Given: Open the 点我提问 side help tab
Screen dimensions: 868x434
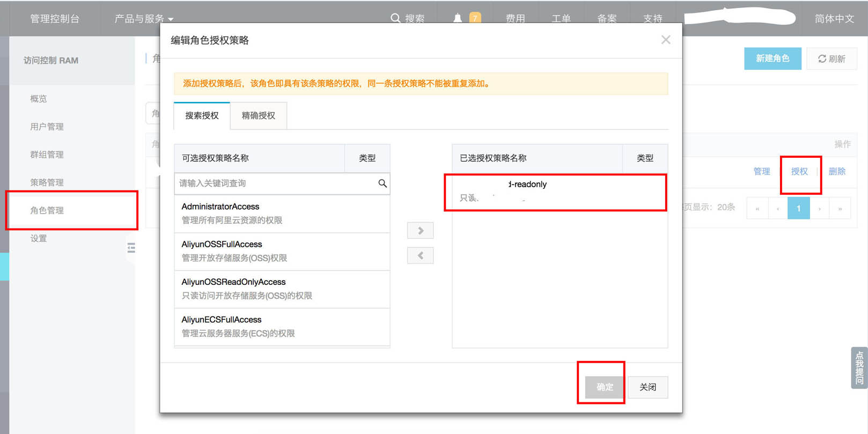Looking at the screenshot, I should [859, 367].
